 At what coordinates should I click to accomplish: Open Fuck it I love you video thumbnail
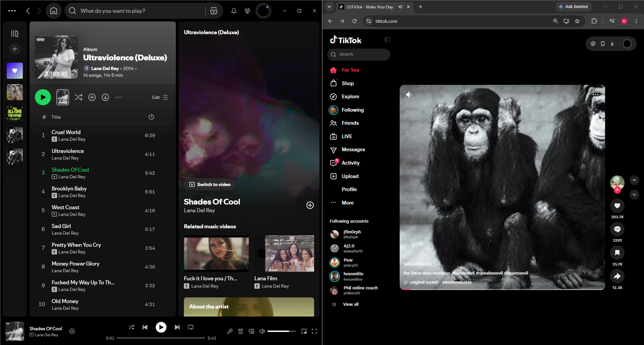(x=216, y=253)
